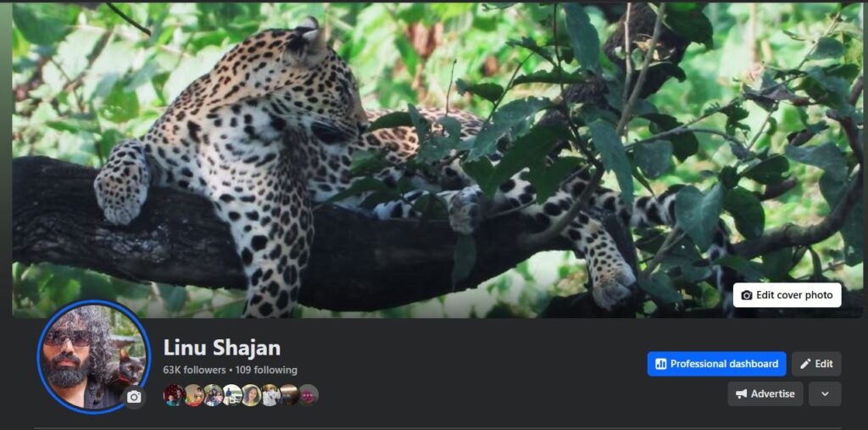
Task: Click the Linu Shajan profile name
Action: click(x=221, y=348)
